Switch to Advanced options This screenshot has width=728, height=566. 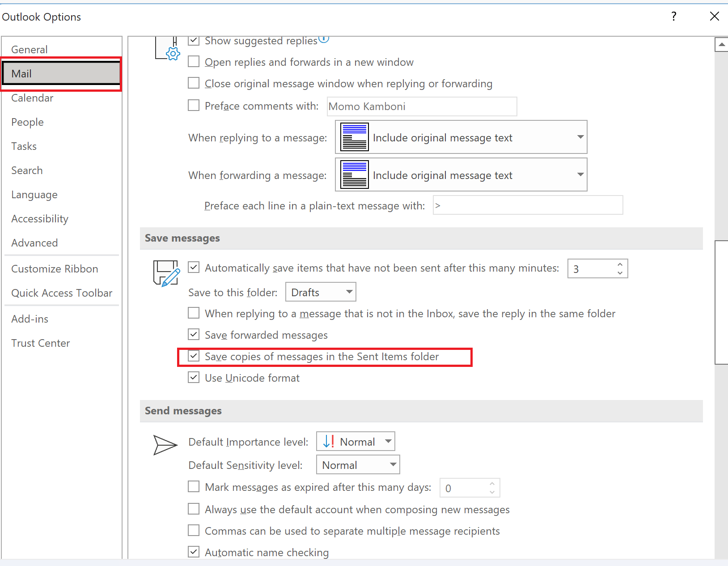(61, 243)
